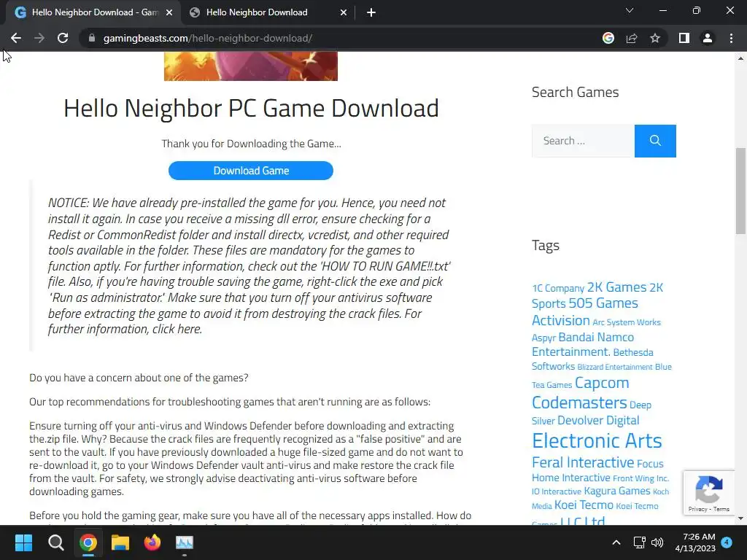
Task: Open the Feral Interactive tag
Action: [x=583, y=462]
